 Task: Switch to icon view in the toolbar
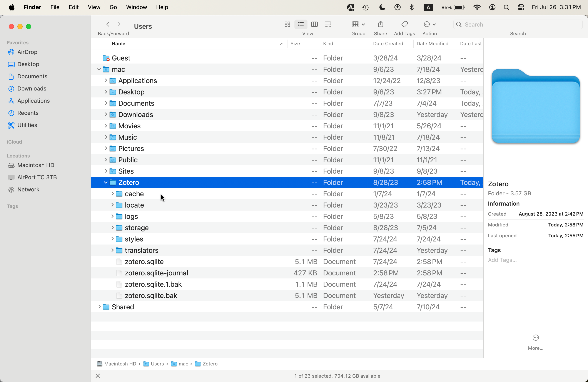287,24
